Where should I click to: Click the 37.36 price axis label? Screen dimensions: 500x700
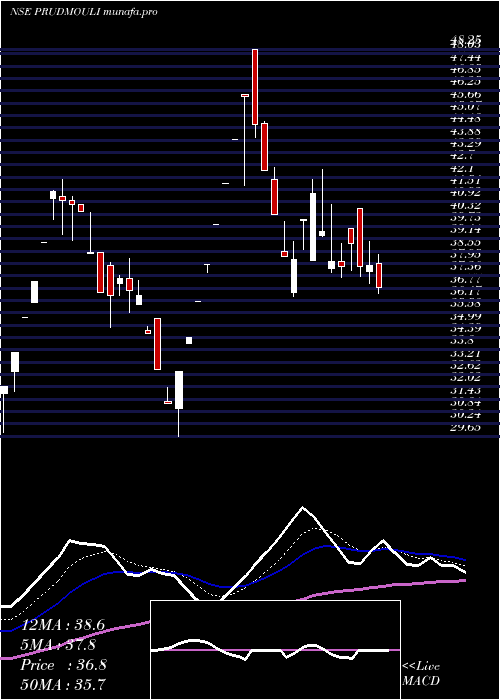(x=465, y=267)
